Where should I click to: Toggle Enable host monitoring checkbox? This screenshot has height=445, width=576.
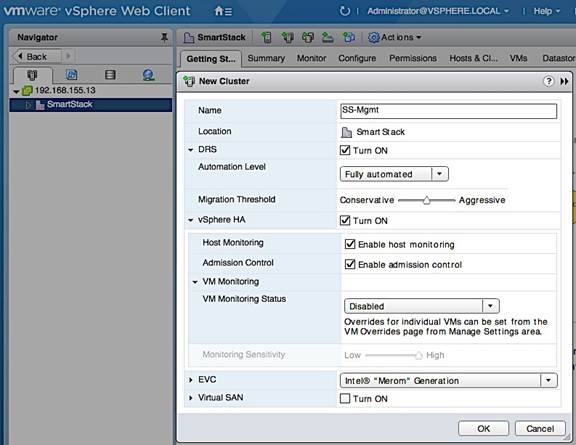pyautogui.click(x=350, y=244)
